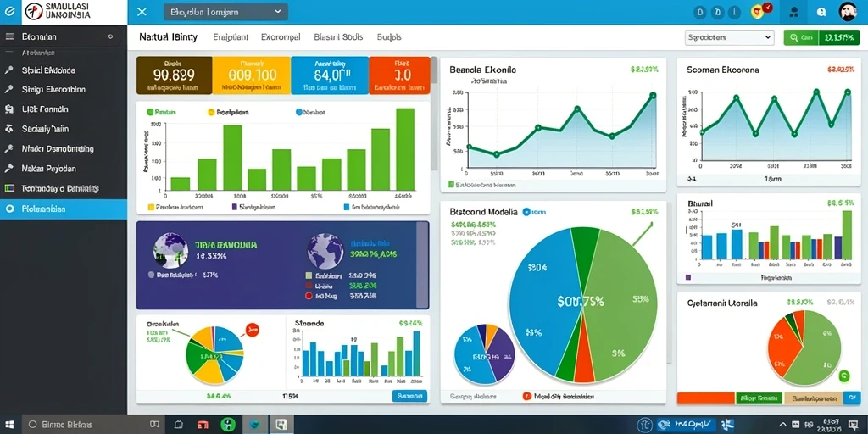The image size is (868, 434).
Task: Click the yellow shield notification icon
Action: click(758, 11)
